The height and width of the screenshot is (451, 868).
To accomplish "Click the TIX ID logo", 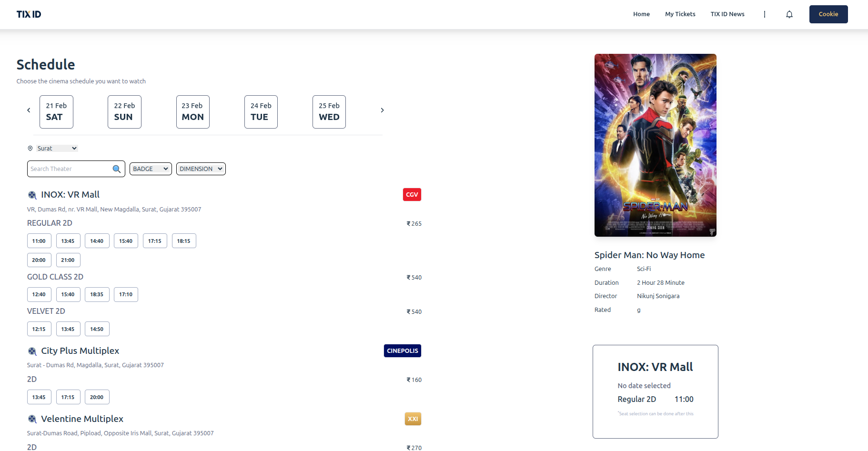I will [29, 14].
